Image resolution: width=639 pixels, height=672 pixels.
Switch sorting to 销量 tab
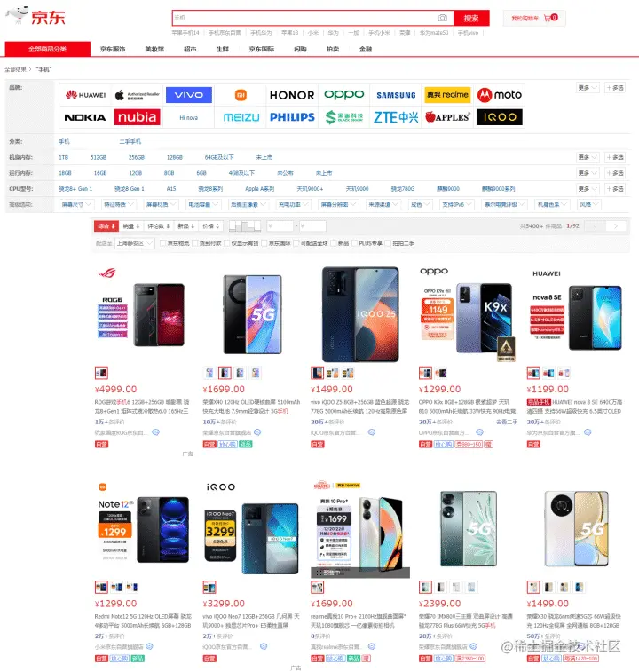pyautogui.click(x=131, y=225)
